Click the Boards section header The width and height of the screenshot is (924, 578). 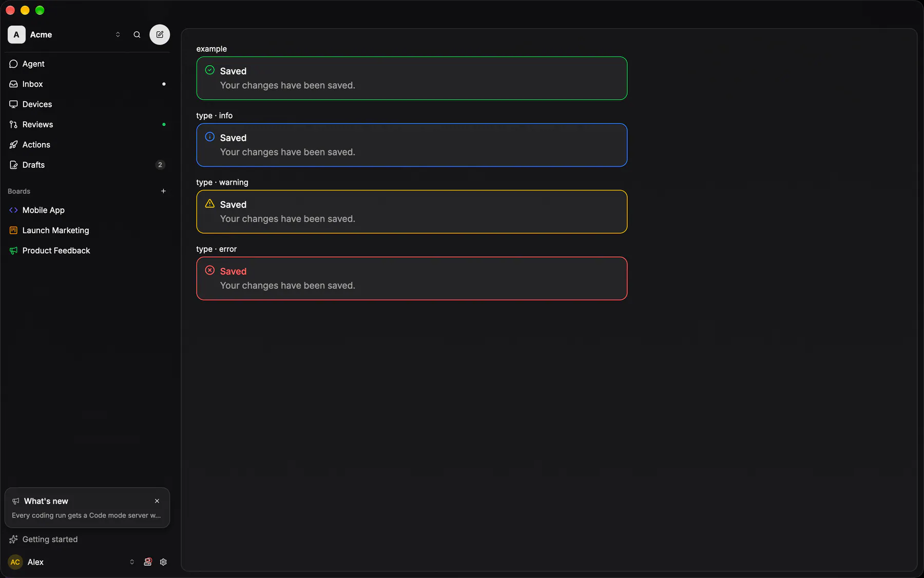click(x=19, y=191)
